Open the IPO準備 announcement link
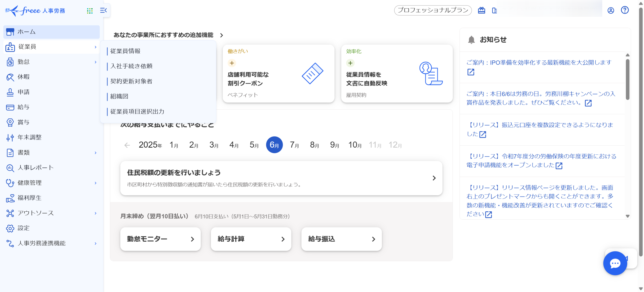Image resolution: width=644 pixels, height=292 pixels. coord(539,62)
